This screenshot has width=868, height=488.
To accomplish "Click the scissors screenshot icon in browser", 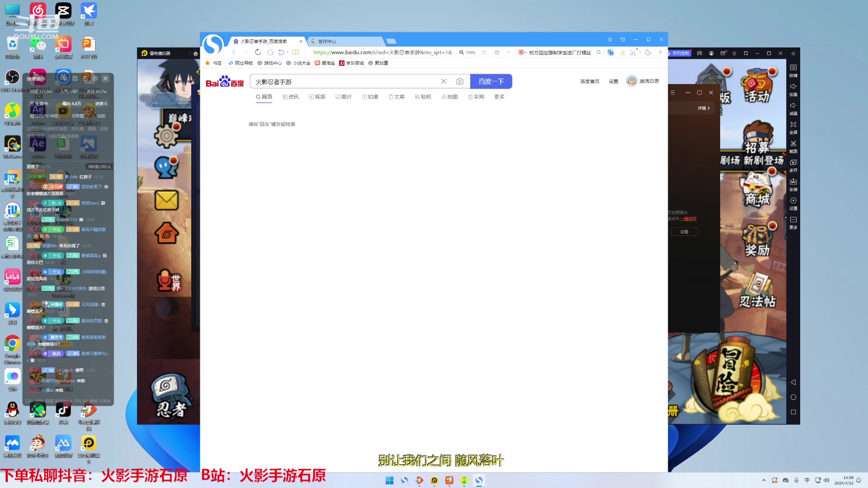I will (x=633, y=52).
